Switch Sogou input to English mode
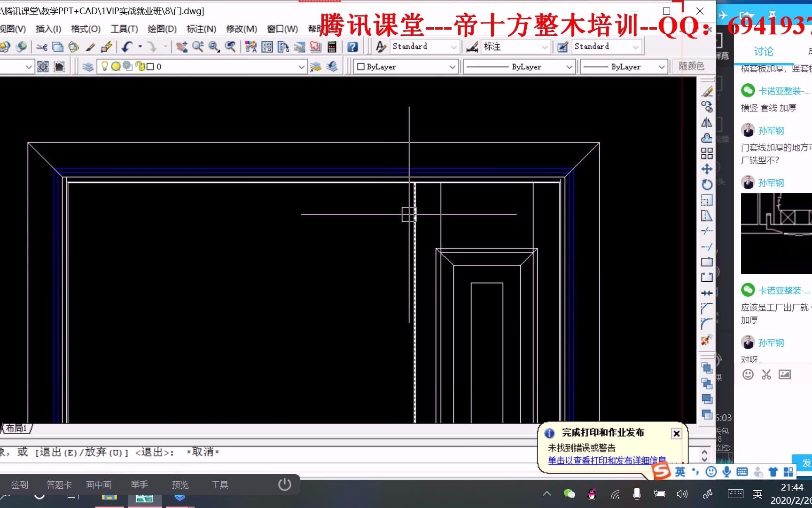 click(680, 472)
